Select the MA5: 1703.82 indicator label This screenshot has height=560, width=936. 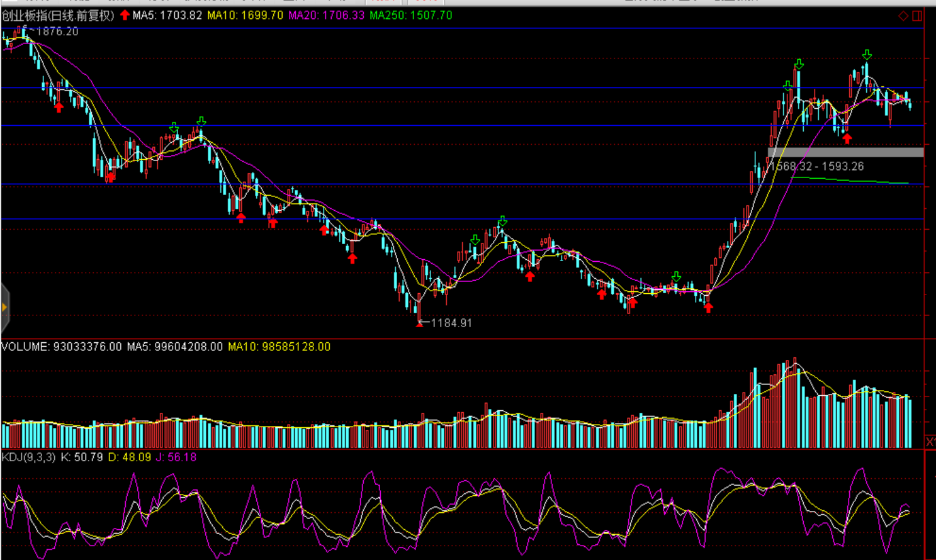point(167,15)
